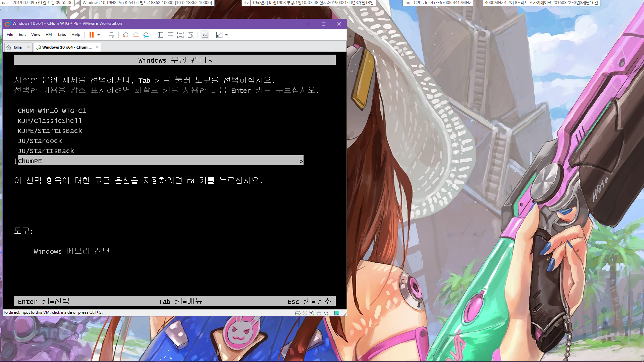The width and height of the screenshot is (644, 362).
Task: Click the VMware Workstation title bar icon
Action: 8,24
